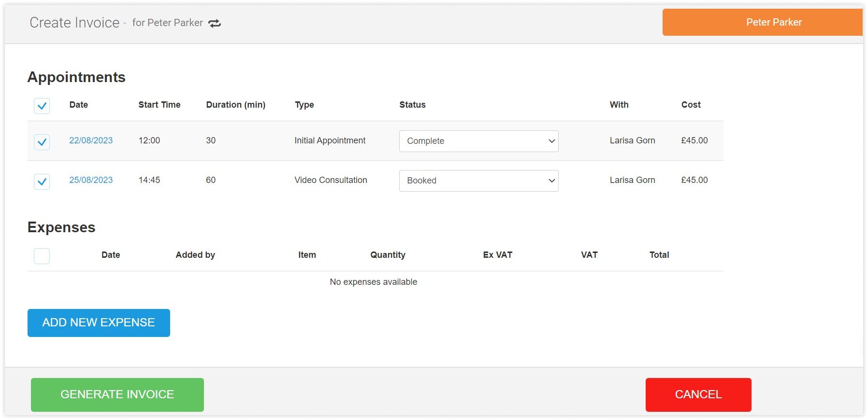Expand the Booked status dropdown
The image size is (868, 420).
[x=478, y=181]
